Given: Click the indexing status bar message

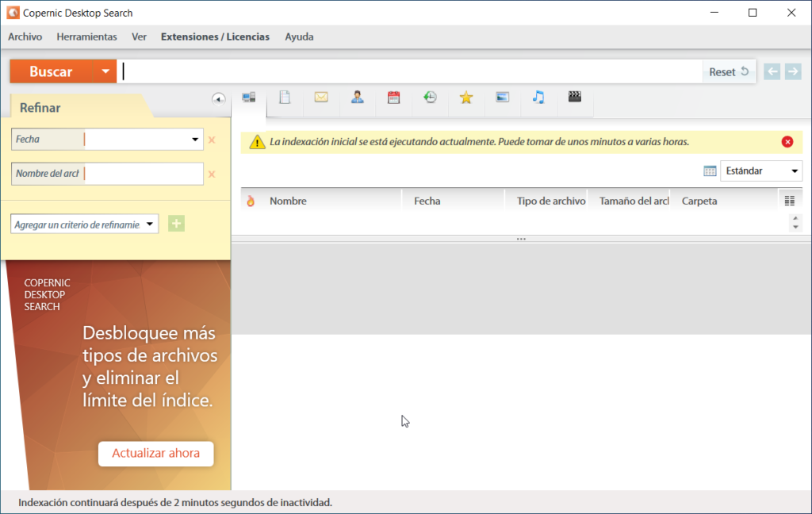Looking at the screenshot, I should click(175, 503).
